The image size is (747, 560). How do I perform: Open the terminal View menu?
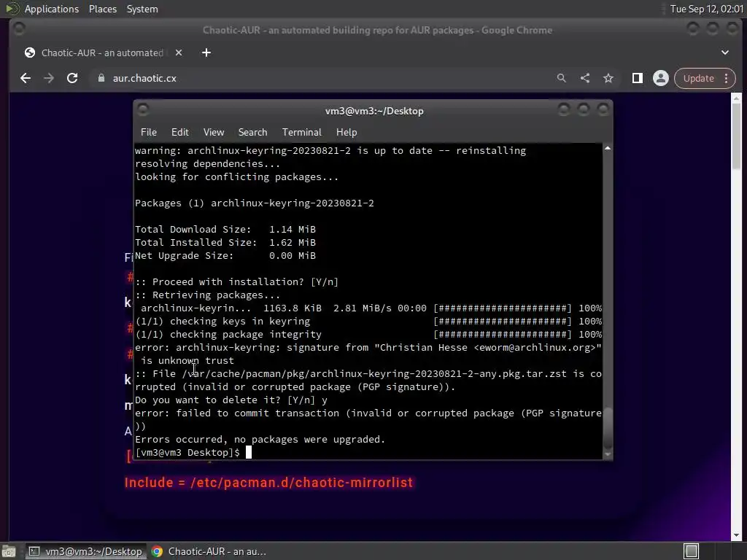(214, 132)
